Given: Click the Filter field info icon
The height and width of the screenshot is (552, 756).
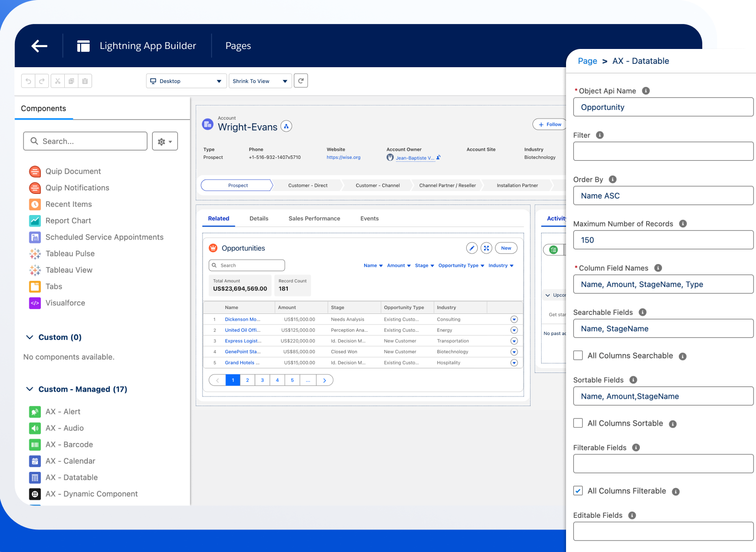Looking at the screenshot, I should [600, 135].
